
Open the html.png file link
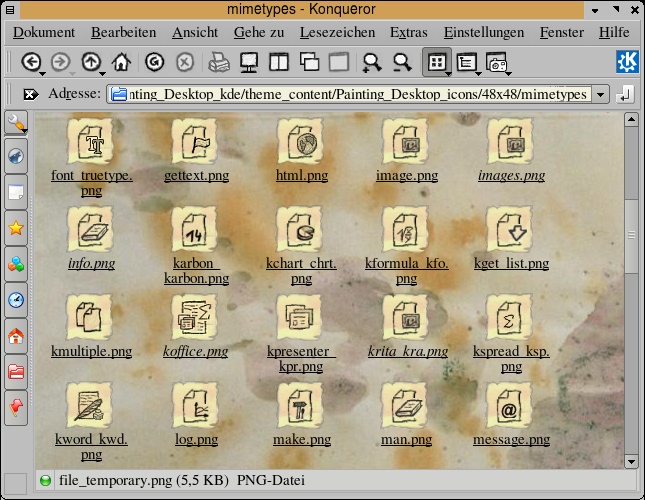click(x=302, y=176)
